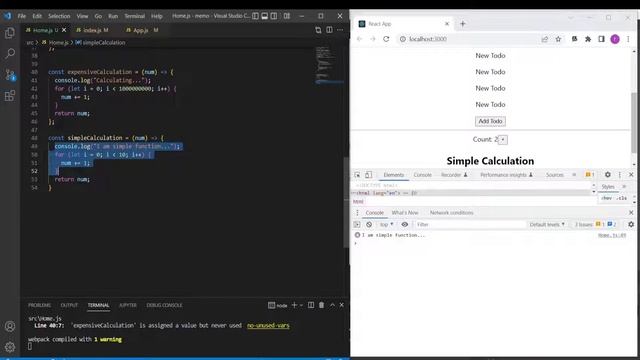Click the plus button beside Count
640x360 pixels.
point(503,140)
